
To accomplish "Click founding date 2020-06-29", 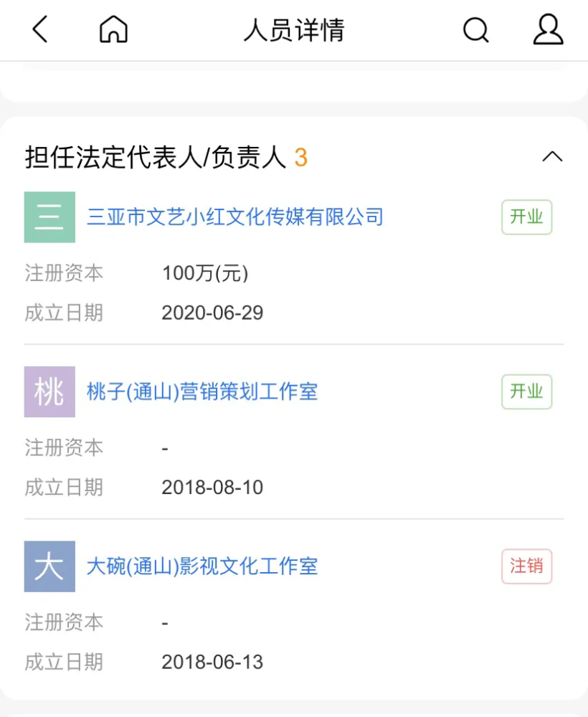I will [213, 313].
